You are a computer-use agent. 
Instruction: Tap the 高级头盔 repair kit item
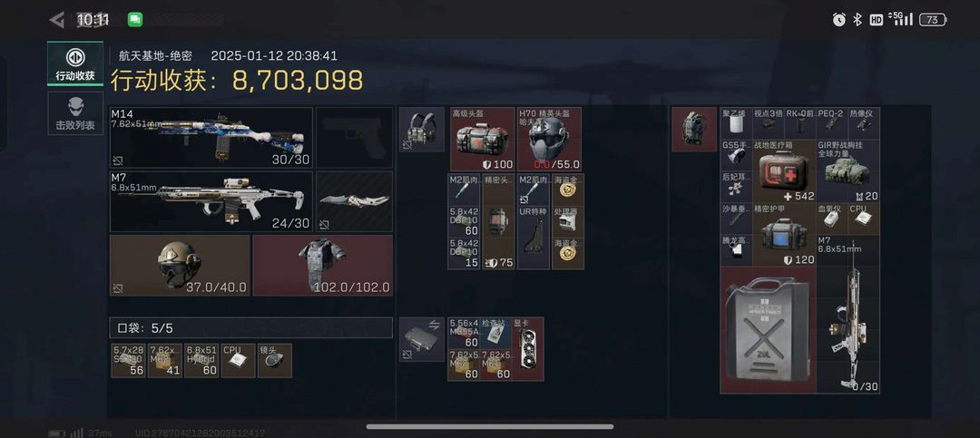click(483, 140)
